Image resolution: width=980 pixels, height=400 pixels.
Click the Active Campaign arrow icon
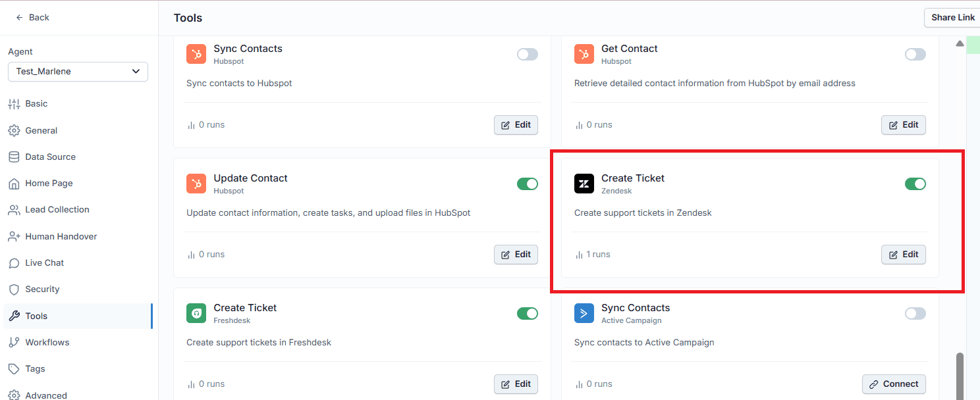coord(584,313)
